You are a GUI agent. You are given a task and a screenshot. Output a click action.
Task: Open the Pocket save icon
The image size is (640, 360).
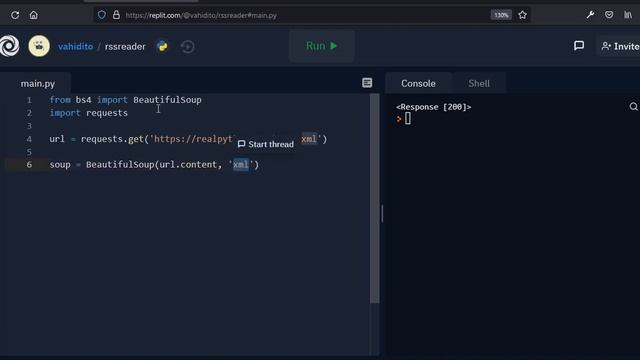click(x=609, y=15)
